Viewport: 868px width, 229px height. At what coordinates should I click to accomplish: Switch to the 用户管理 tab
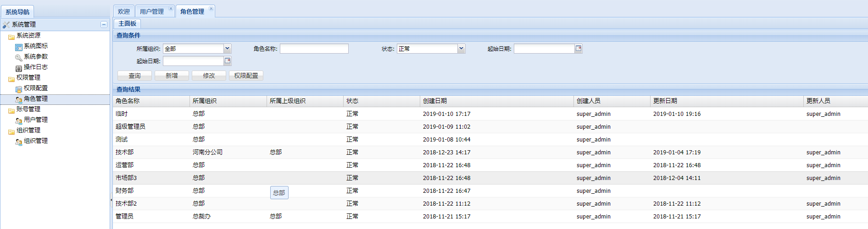click(152, 11)
